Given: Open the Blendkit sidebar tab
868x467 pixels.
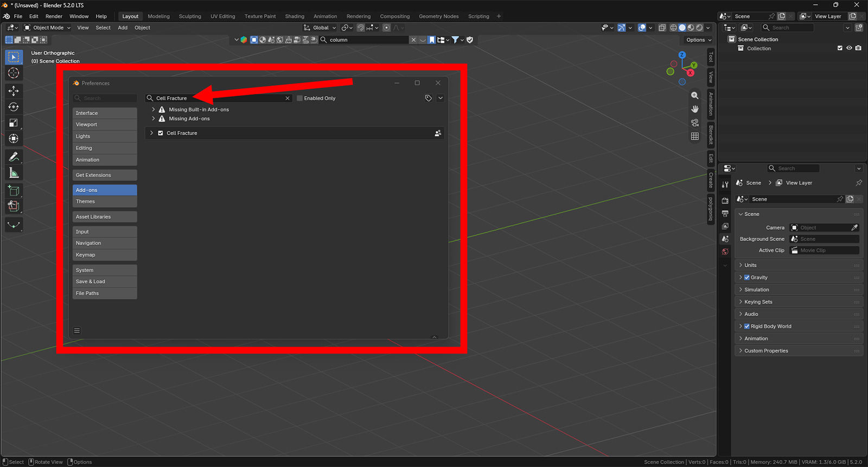Looking at the screenshot, I should pos(711,135).
